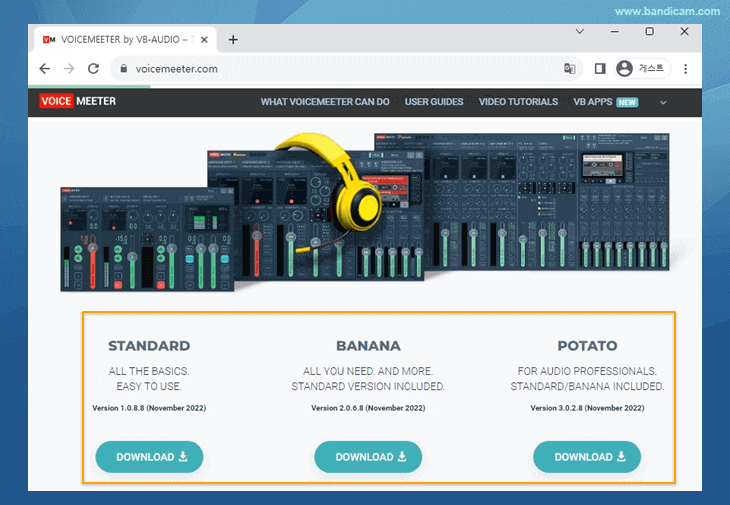Click the padlock site info icon

[x=123, y=68]
